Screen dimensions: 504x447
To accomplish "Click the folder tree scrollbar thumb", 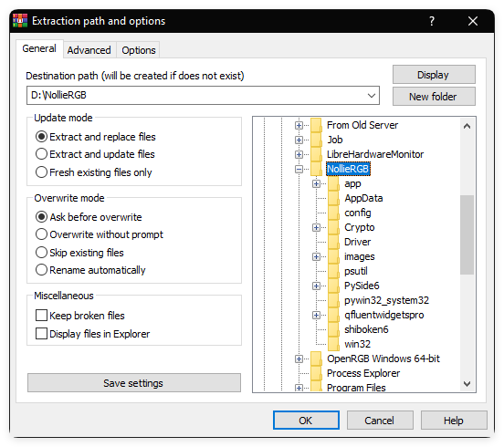I will 467,234.
